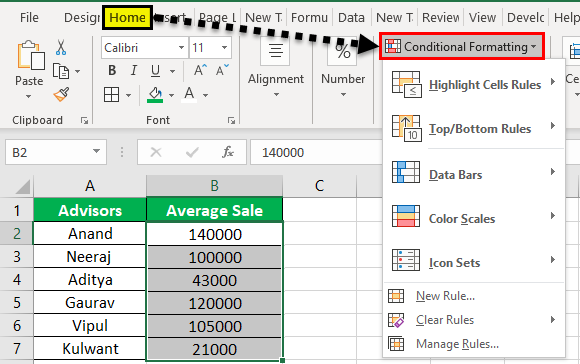Switch to the Home tab
The image size is (580, 364).
128,17
